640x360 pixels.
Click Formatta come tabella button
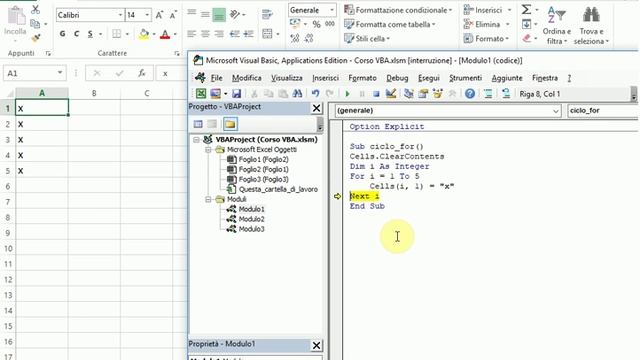[x=390, y=24]
